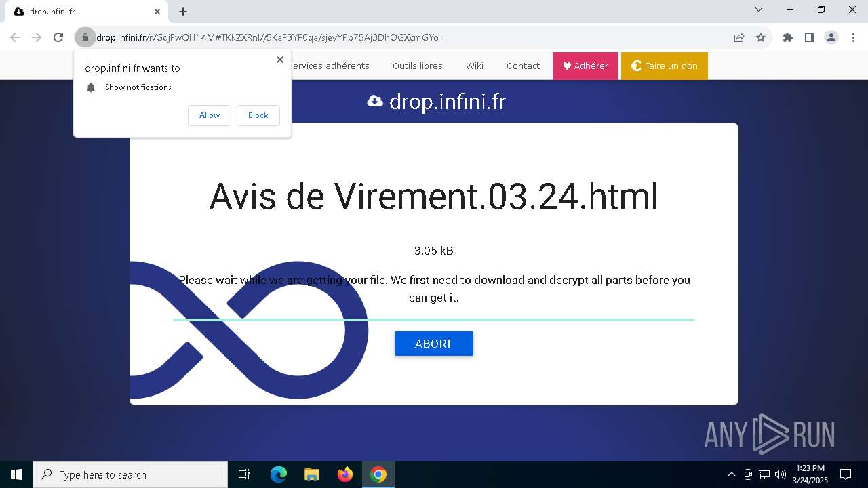This screenshot has width=868, height=488.
Task: Click the pink Adhérer button
Action: [585, 66]
